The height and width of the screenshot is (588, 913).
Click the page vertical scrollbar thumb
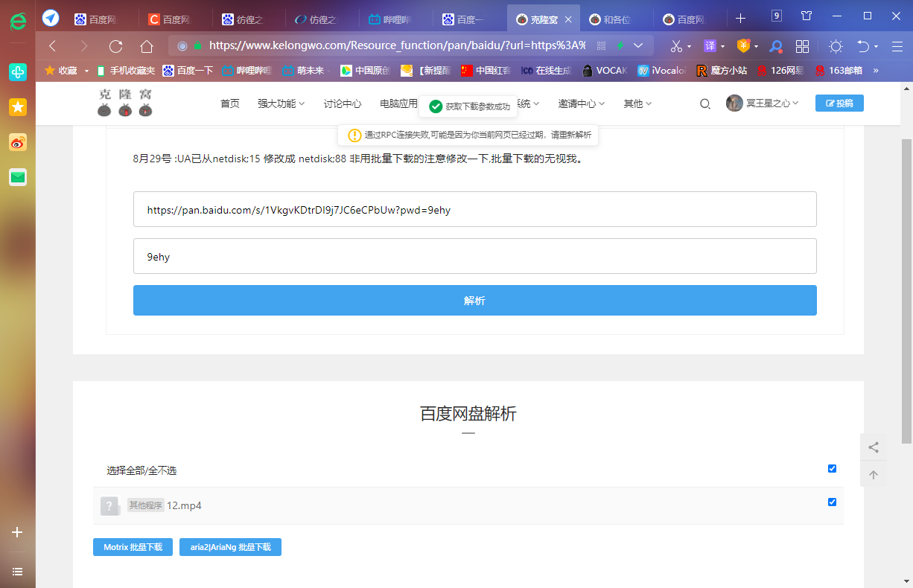pyautogui.click(x=906, y=290)
